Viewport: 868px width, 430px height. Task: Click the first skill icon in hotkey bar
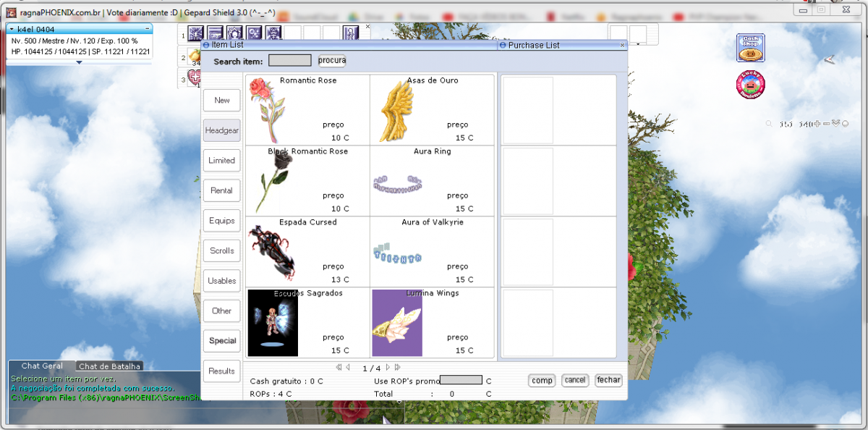195,33
